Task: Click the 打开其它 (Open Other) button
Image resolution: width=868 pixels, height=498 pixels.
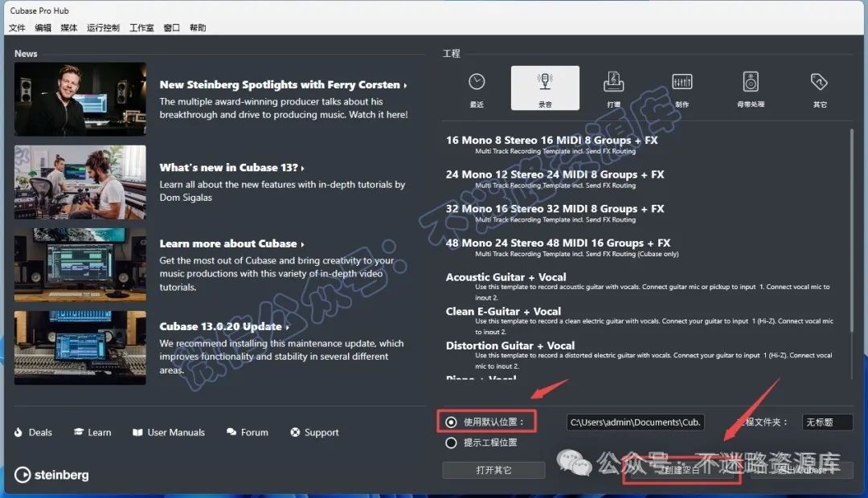Action: tap(493, 470)
